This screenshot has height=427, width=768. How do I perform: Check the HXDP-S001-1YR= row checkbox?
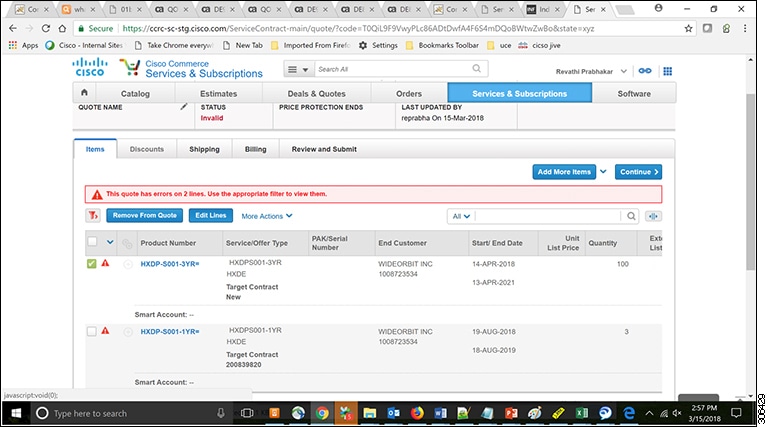point(92,332)
